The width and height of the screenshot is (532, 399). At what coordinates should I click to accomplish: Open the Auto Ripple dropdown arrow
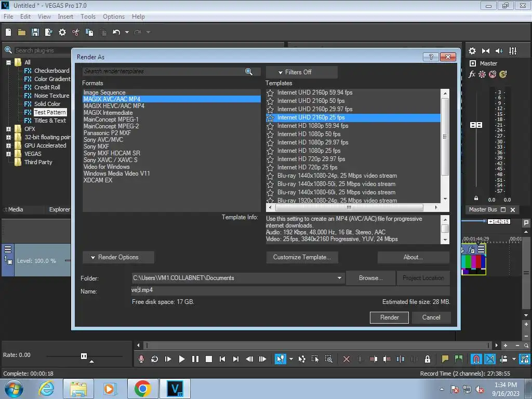[514, 359]
